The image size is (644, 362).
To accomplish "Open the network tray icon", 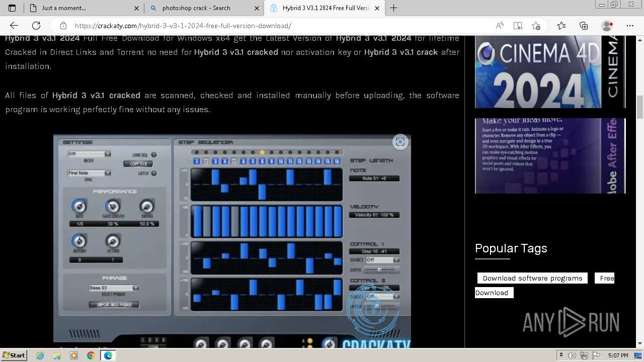I will [x=584, y=355].
